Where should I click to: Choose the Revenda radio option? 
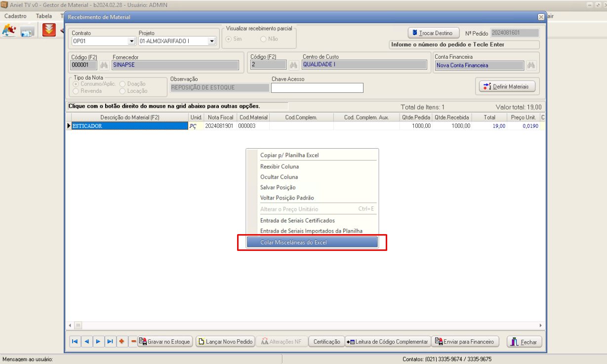(76, 91)
